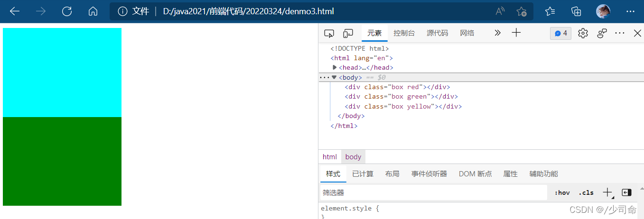Open DevTools settings gear
The height and width of the screenshot is (219, 644).
point(583,33)
